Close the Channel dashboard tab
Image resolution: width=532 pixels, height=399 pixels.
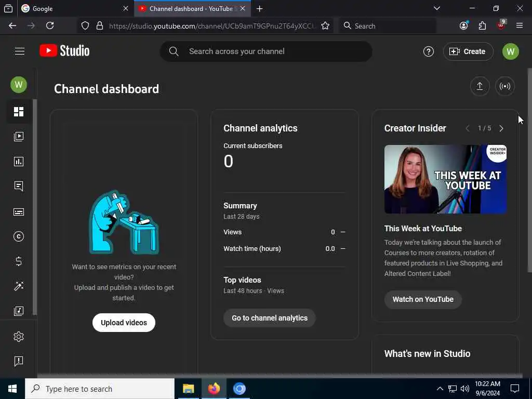[x=243, y=8]
